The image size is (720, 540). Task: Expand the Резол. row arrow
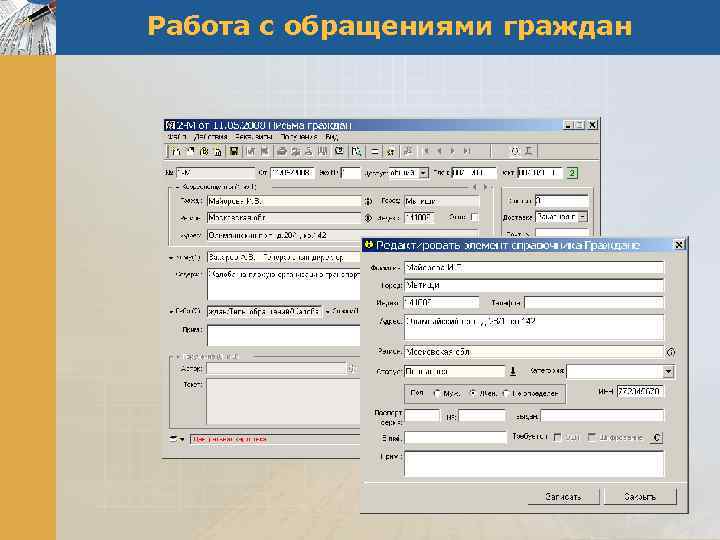coord(171,258)
